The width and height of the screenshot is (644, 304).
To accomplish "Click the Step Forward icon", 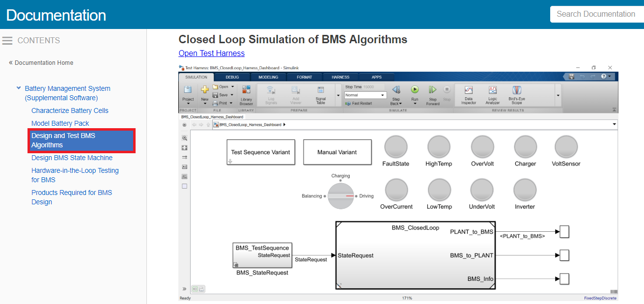I will (432, 90).
